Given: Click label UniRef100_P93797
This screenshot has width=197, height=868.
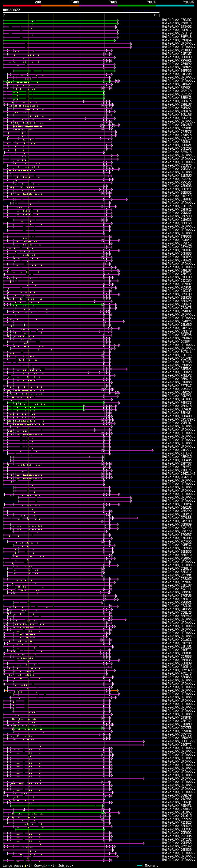Looking at the screenshot, I should (177, 179).
